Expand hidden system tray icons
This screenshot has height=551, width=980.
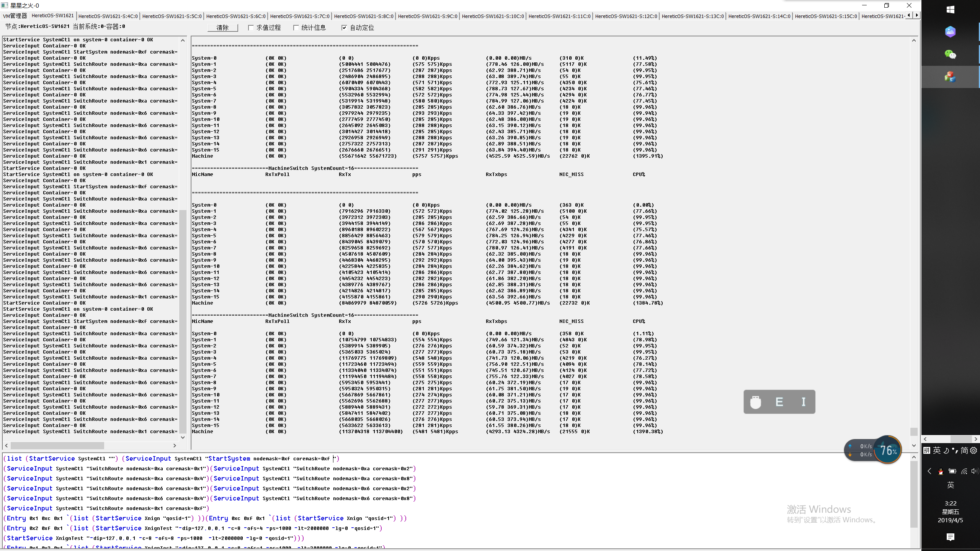pyautogui.click(x=929, y=471)
